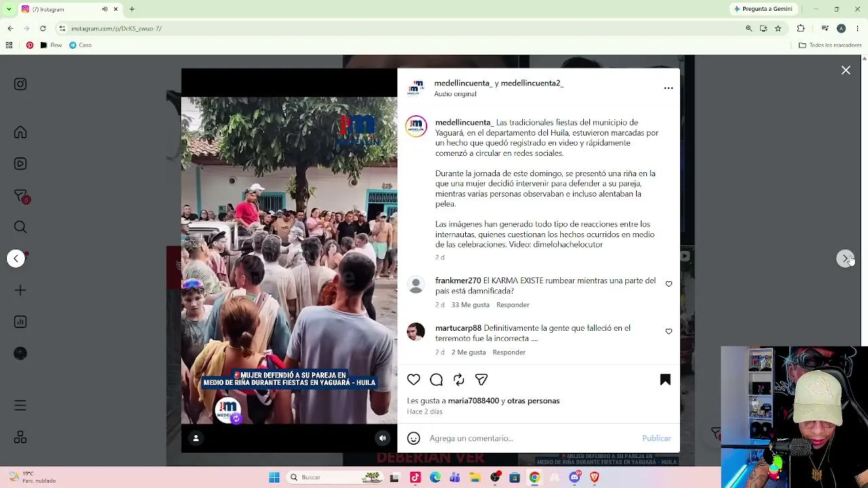Viewport: 868px width, 488px height.
Task: Open Chrome three-dot menu
Action: pos(858,28)
